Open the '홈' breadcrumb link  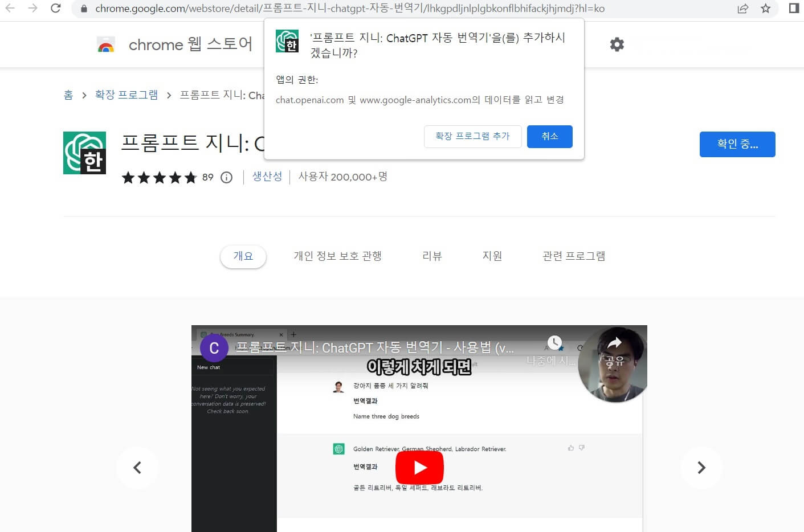[x=68, y=95]
